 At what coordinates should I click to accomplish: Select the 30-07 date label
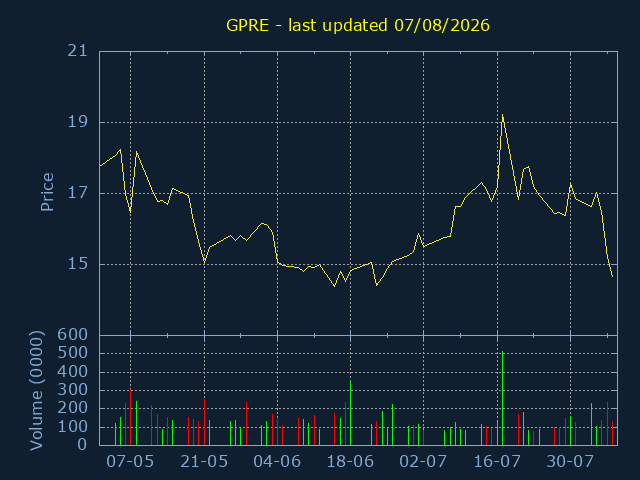click(570, 462)
